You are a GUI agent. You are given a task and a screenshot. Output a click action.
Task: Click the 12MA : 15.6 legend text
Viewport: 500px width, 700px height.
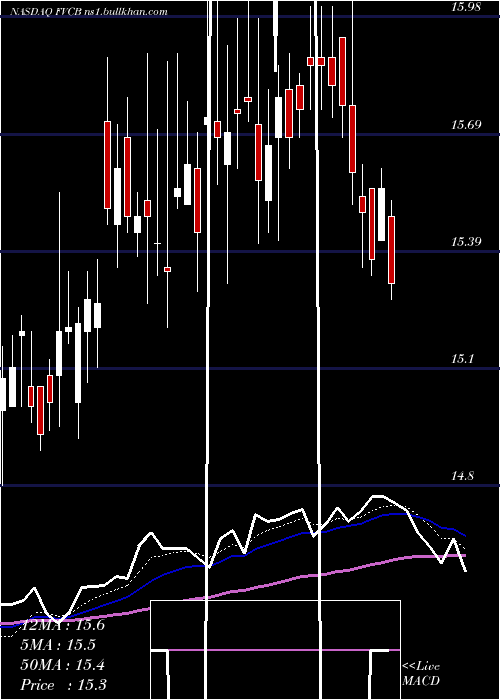tap(62, 625)
